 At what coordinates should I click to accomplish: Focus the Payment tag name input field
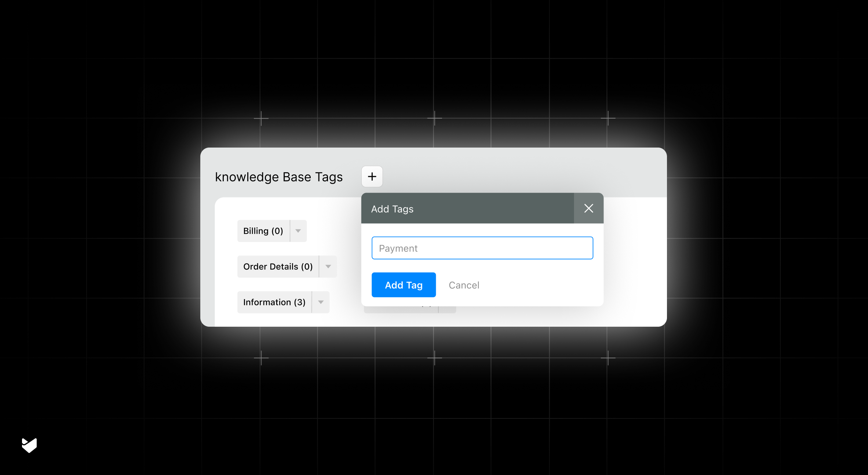[x=482, y=248]
